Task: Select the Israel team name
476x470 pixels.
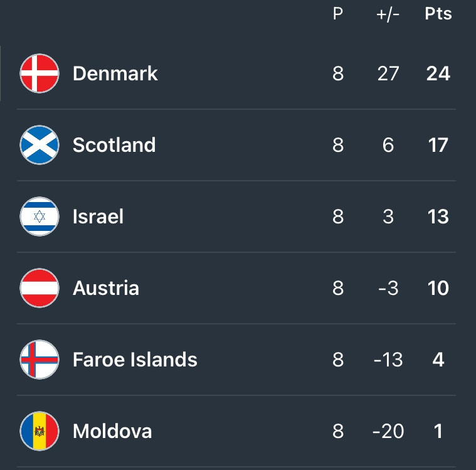Action: pyautogui.click(x=98, y=216)
